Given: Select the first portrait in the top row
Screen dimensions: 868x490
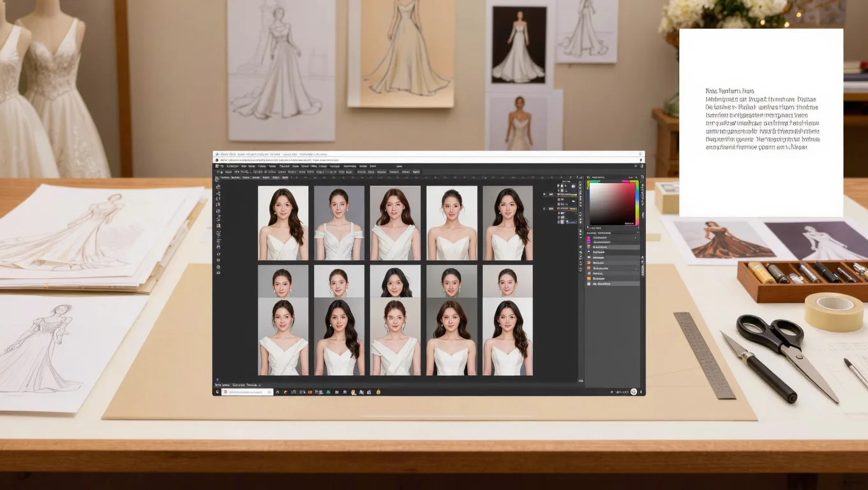Looking at the screenshot, I should (x=283, y=223).
